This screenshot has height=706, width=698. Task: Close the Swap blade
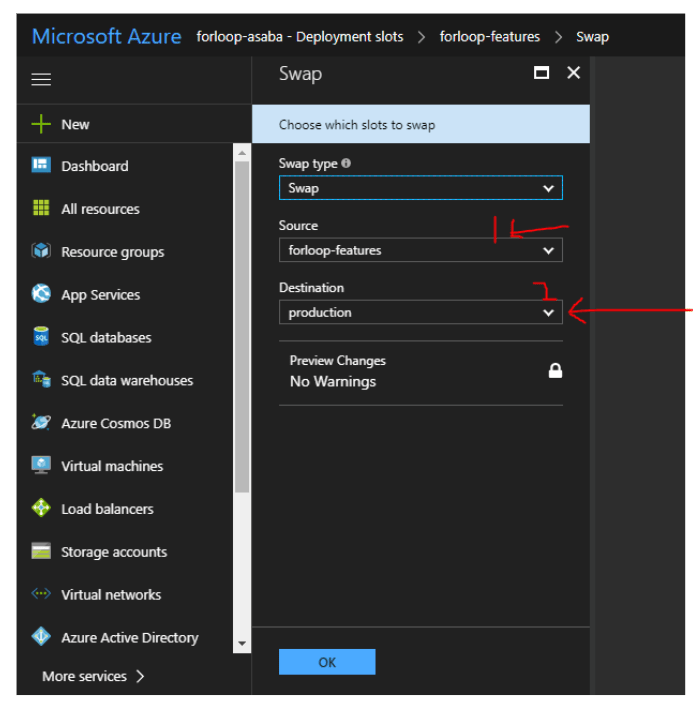pos(573,72)
